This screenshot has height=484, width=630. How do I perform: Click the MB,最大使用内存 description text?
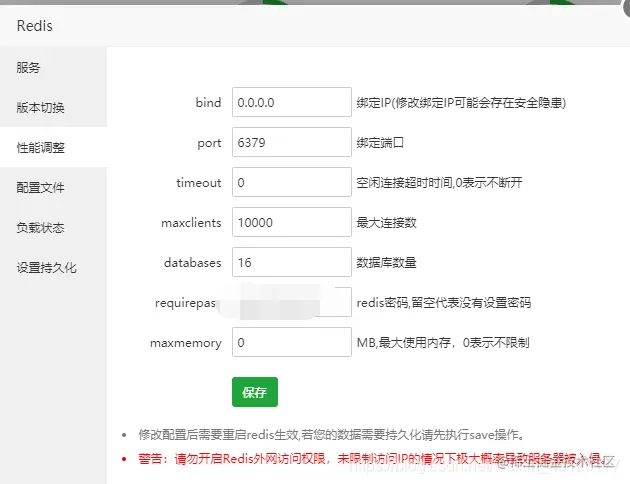point(443,343)
